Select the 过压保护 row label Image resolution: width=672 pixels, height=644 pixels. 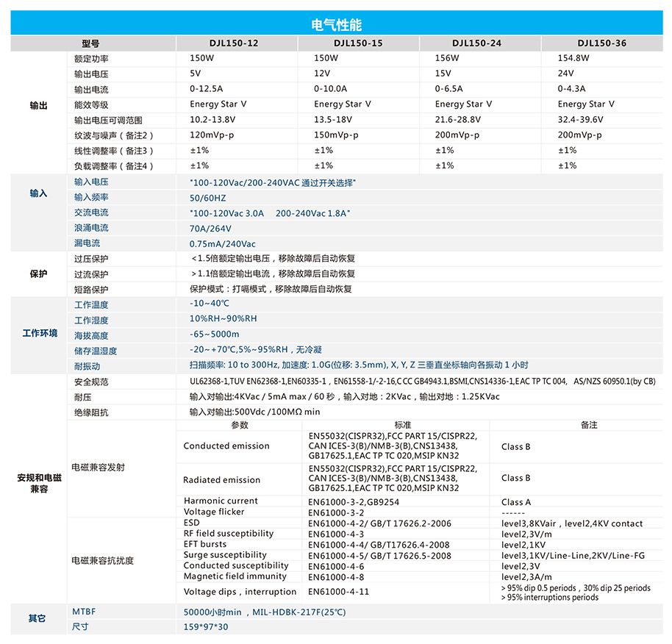click(x=91, y=259)
